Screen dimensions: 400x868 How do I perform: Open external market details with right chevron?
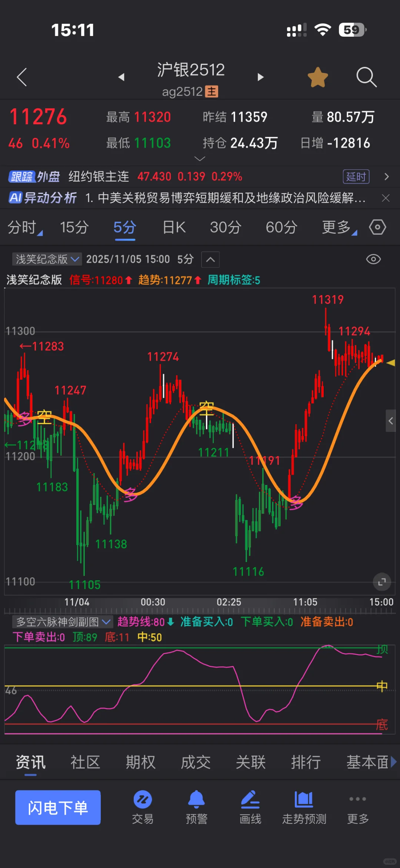[386, 176]
